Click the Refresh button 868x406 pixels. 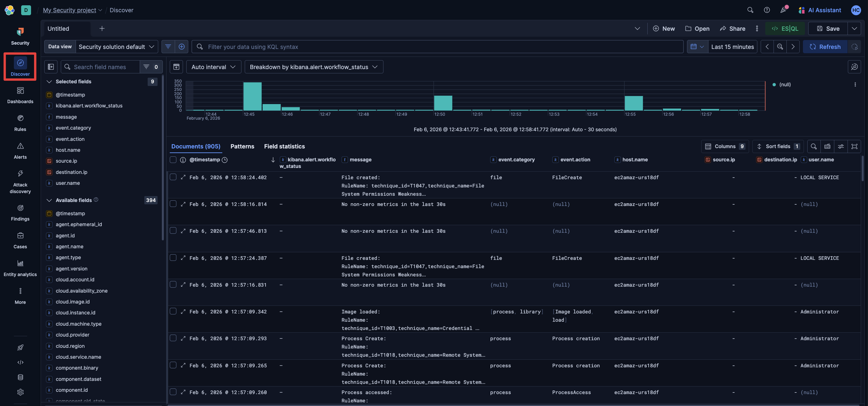pos(824,47)
